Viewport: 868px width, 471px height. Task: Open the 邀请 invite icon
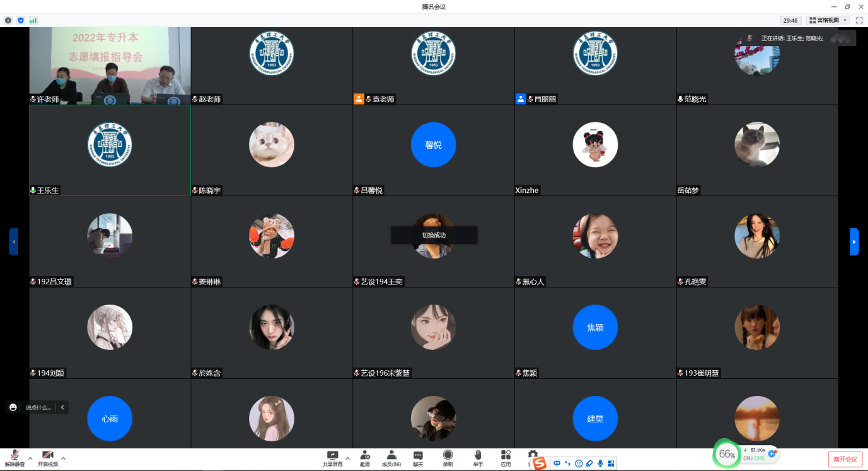point(365,456)
